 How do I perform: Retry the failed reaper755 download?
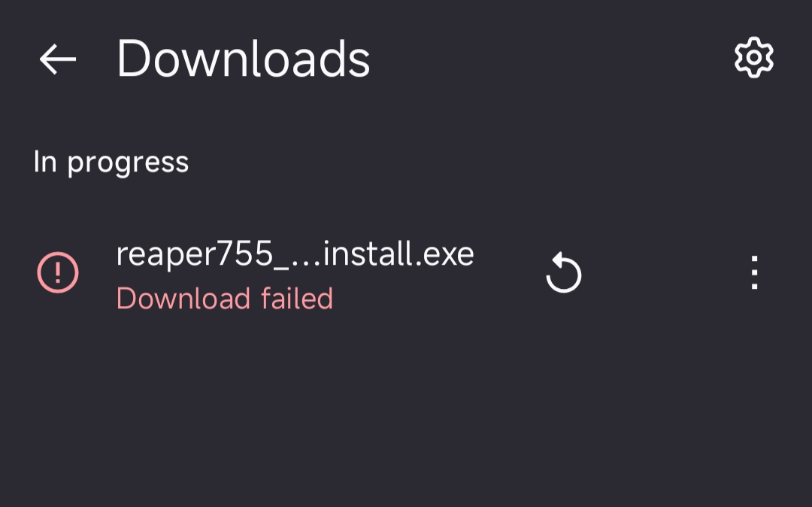564,273
